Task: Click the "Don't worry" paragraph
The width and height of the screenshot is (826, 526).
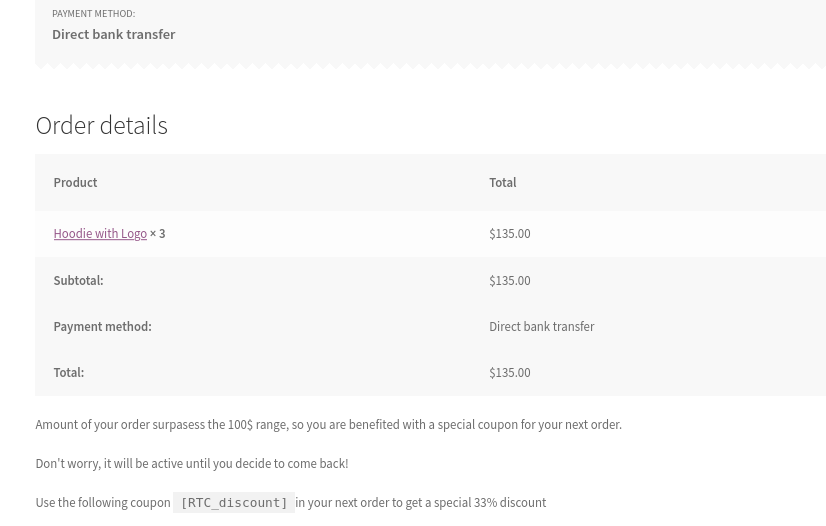Action: [191, 464]
